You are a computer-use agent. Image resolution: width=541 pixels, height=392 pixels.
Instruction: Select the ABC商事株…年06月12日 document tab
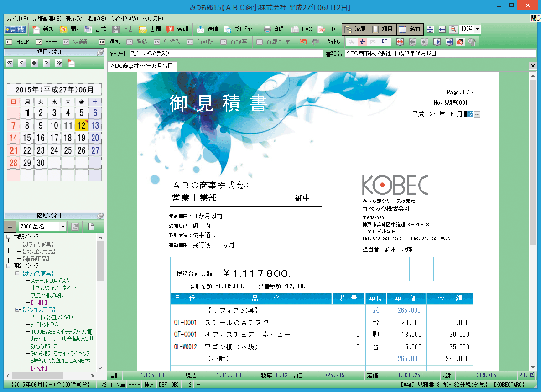142,66
